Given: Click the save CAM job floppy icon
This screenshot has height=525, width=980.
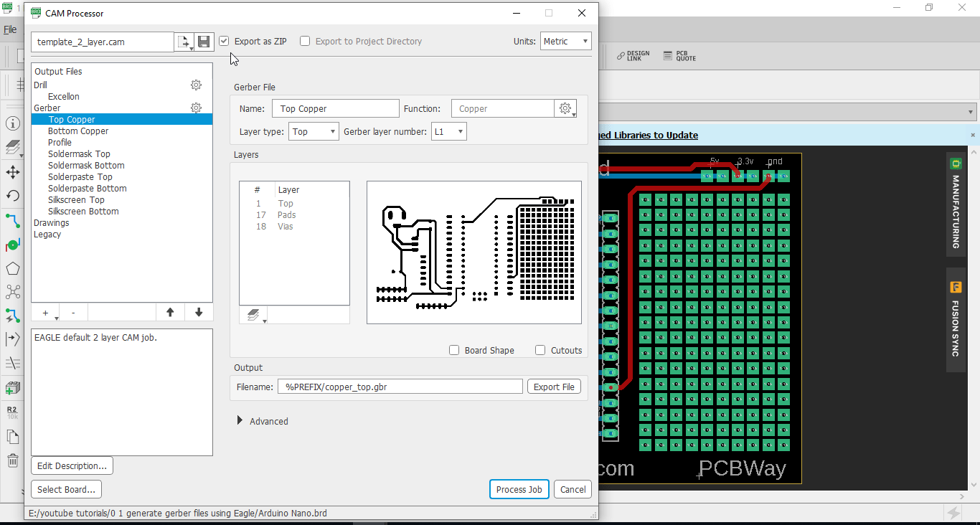Looking at the screenshot, I should click(204, 42).
